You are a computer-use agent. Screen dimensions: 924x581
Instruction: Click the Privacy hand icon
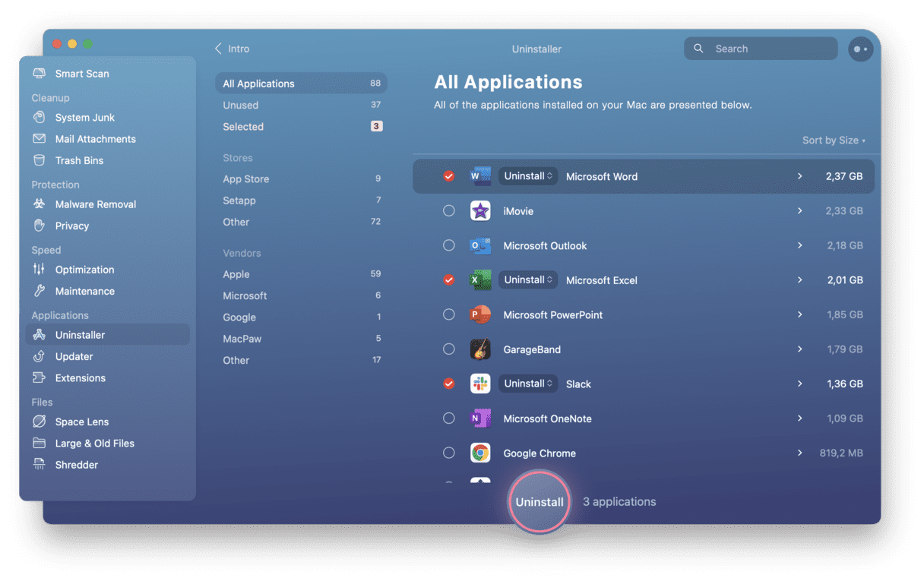point(39,226)
